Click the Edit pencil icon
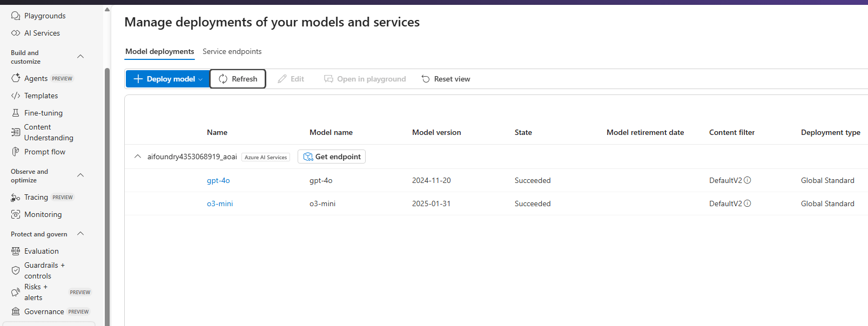The image size is (868, 326). [x=282, y=79]
